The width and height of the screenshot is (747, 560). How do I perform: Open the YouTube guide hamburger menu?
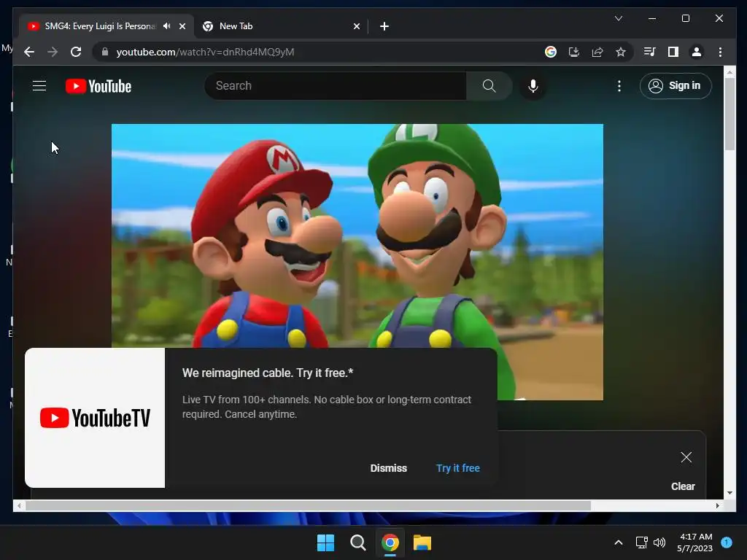coord(39,86)
